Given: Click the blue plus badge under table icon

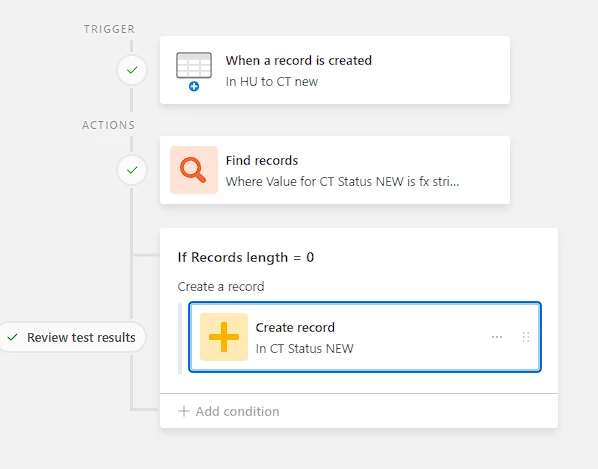Looking at the screenshot, I should click(x=194, y=87).
